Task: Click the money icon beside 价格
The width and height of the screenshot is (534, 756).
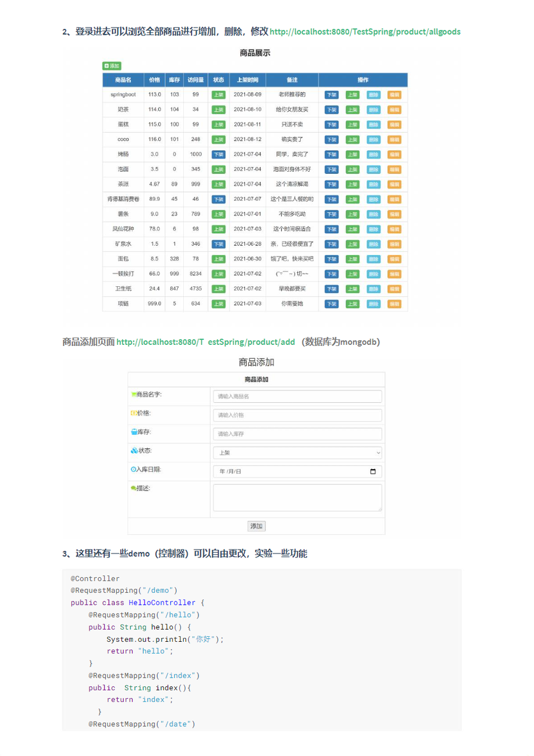Action: pyautogui.click(x=133, y=413)
